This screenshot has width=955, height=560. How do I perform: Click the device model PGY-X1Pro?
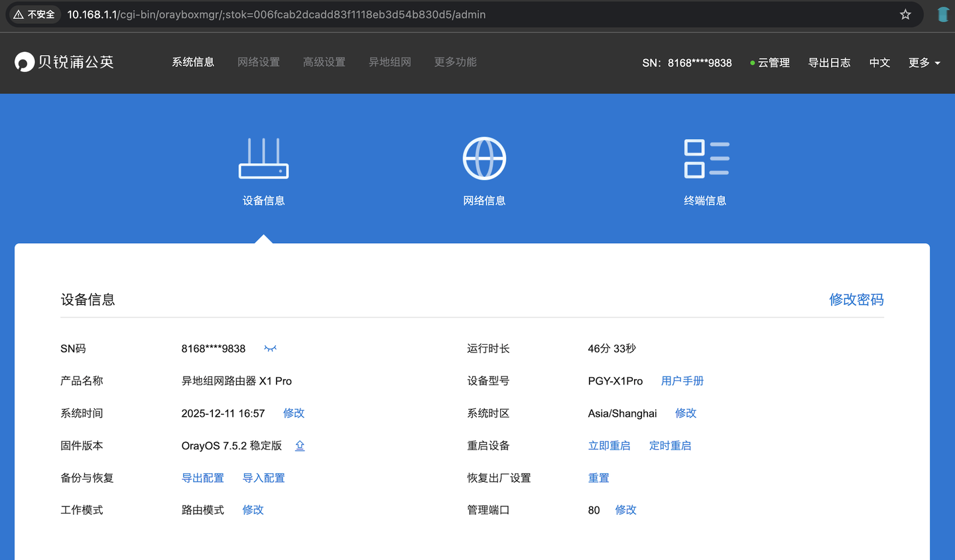(x=615, y=381)
